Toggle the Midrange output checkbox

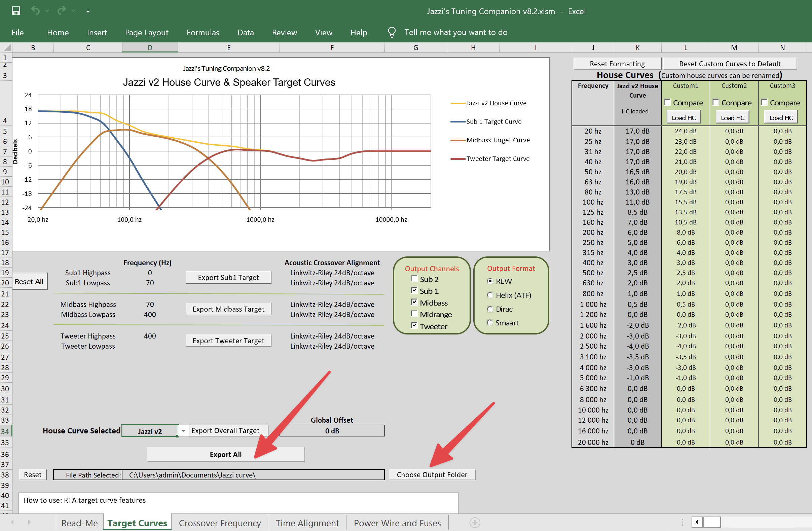tap(414, 314)
